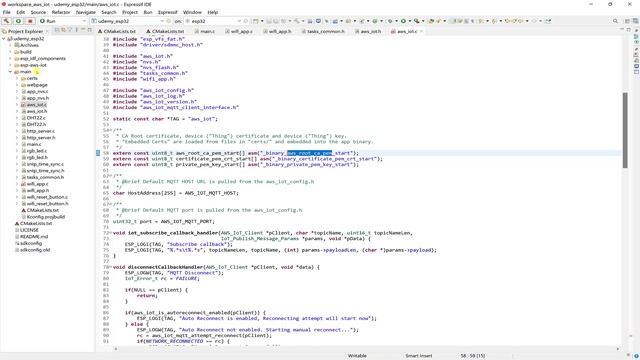Toggle code fold at line 54 comment
Screen dimensions: 640x360
(x=111, y=130)
